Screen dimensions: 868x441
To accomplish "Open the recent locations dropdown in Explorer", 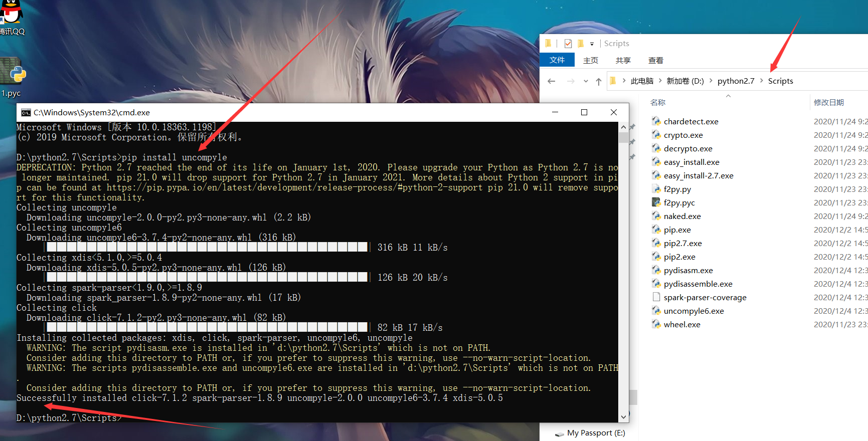I will click(586, 81).
